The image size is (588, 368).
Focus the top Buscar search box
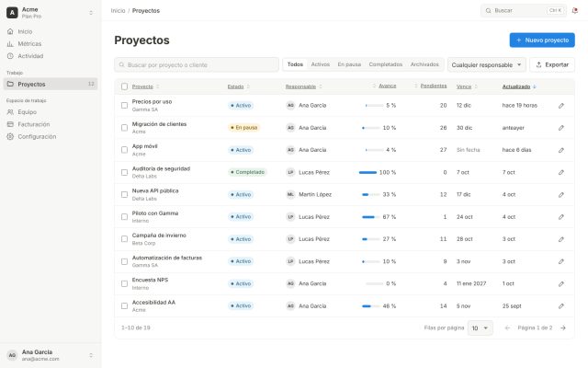tap(524, 10)
